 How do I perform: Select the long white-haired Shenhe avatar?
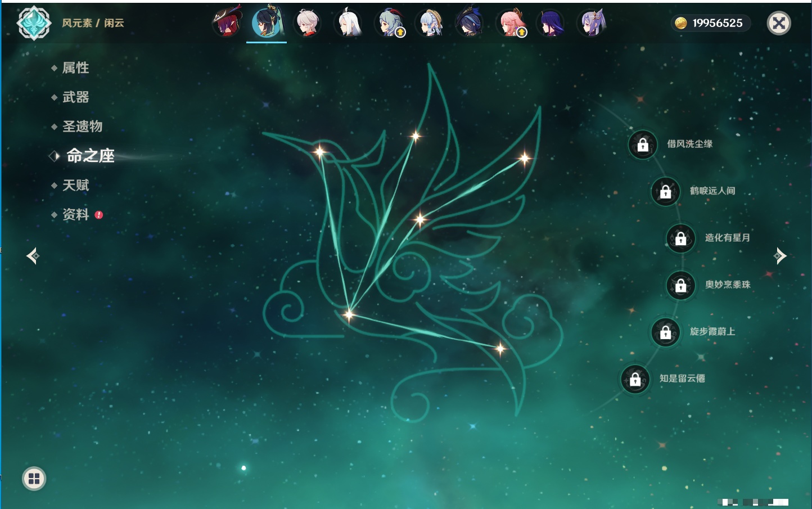(x=348, y=22)
